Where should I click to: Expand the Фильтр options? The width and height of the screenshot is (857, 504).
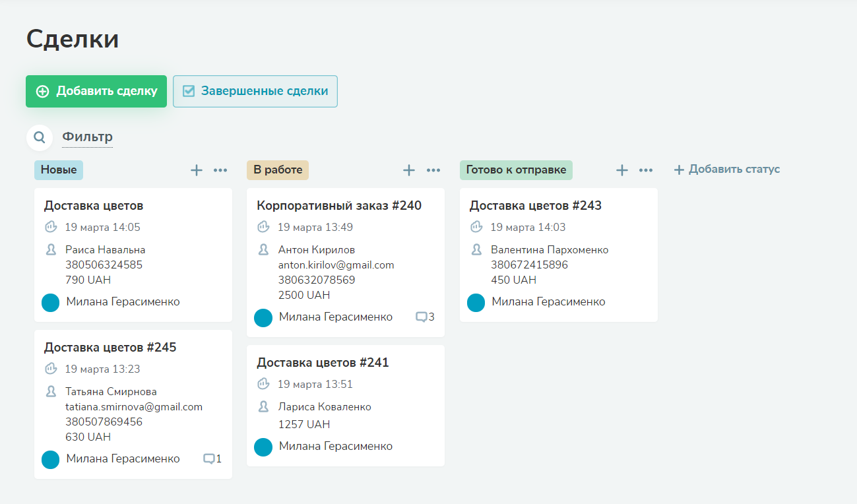[87, 137]
